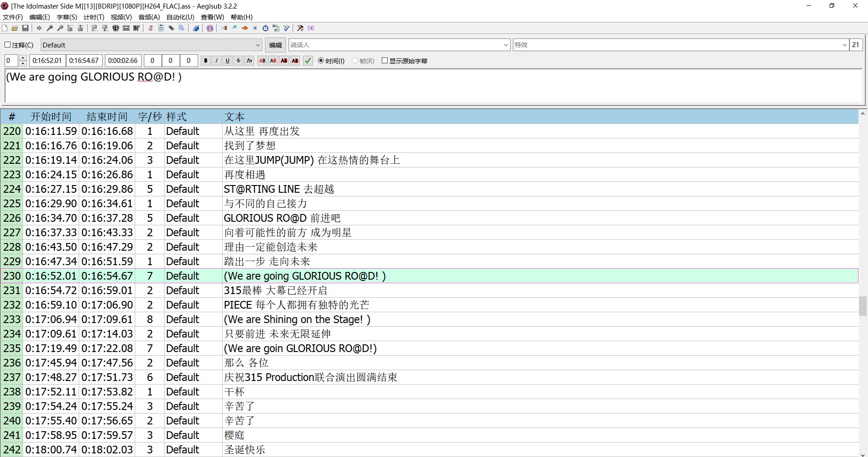Open a subtitle file with folder icon
Image resolution: width=868 pixels, height=457 pixels.
click(x=15, y=28)
